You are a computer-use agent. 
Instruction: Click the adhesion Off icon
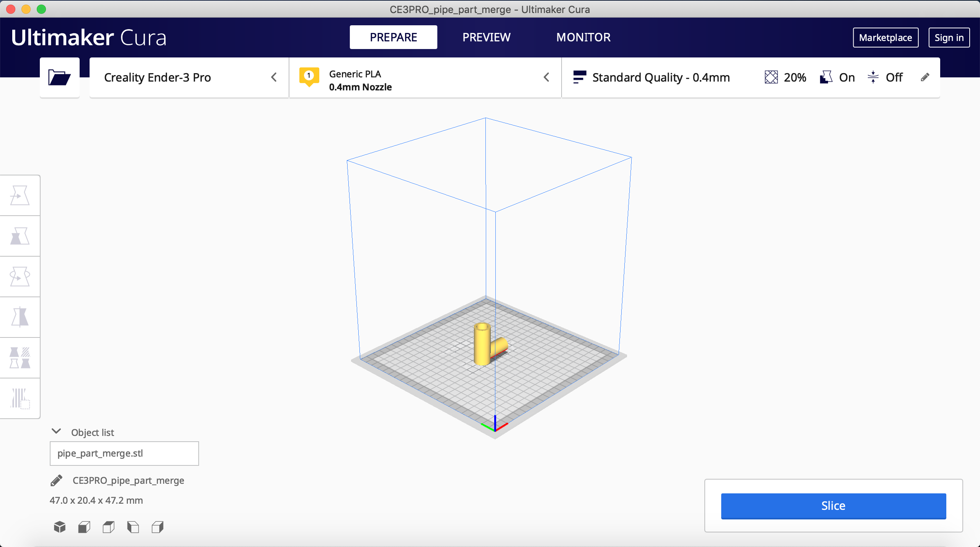tap(873, 77)
